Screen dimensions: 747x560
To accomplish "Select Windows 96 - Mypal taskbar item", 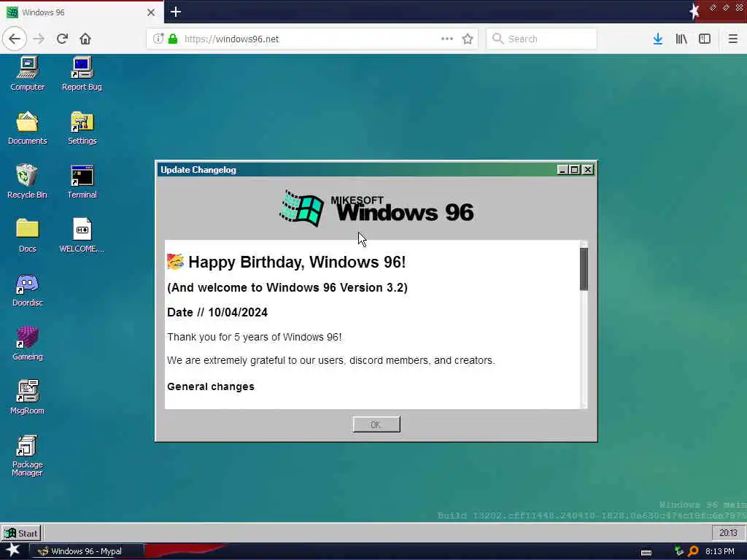I will click(x=86, y=551).
